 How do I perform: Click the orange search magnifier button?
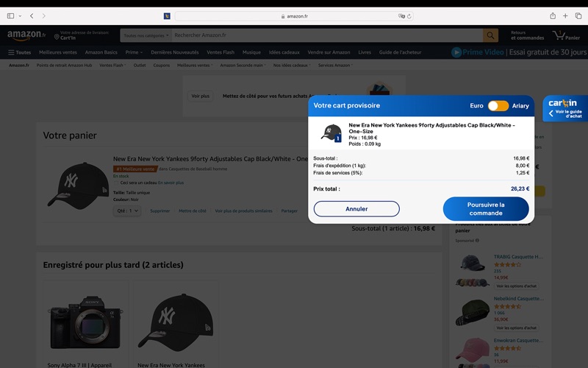point(490,35)
